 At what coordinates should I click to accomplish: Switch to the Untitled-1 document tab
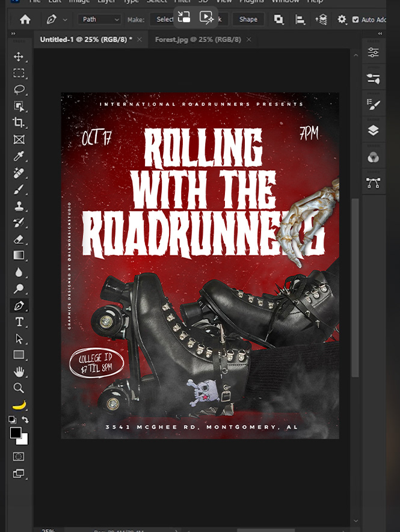click(x=86, y=39)
